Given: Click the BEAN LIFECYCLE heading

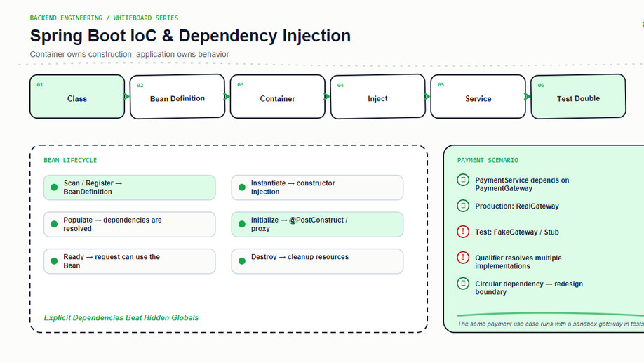Looking at the screenshot, I should (70, 160).
